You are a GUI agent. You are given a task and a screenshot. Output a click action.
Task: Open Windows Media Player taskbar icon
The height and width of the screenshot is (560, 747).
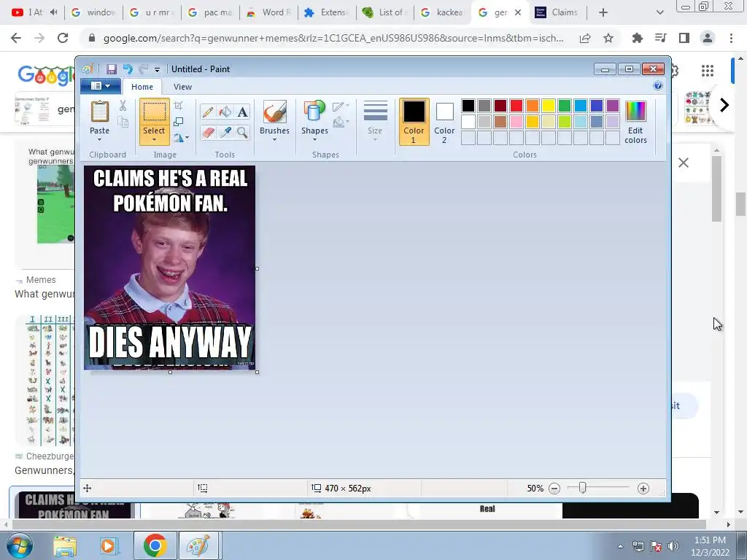pos(108,545)
